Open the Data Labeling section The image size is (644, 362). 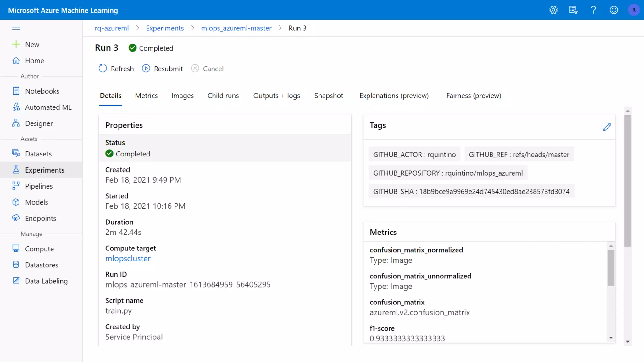(46, 281)
